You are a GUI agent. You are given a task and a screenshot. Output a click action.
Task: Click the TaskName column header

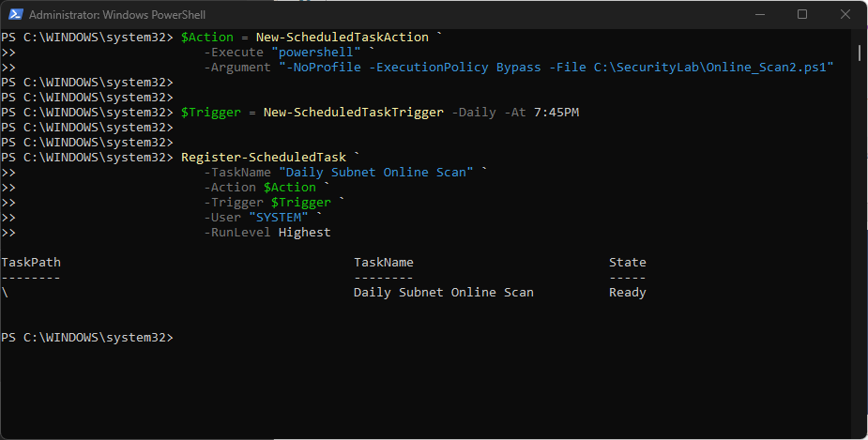[x=384, y=263]
